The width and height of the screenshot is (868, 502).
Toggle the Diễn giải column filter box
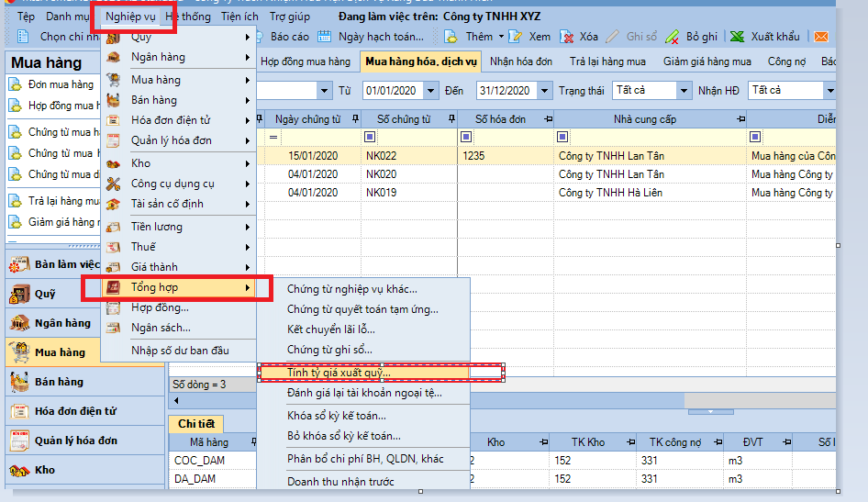pos(755,137)
